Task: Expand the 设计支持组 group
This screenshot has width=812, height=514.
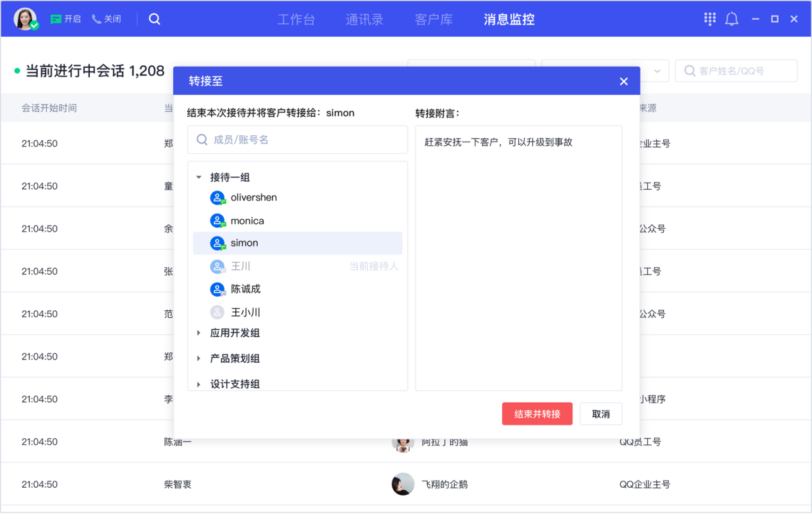Action: (199, 385)
